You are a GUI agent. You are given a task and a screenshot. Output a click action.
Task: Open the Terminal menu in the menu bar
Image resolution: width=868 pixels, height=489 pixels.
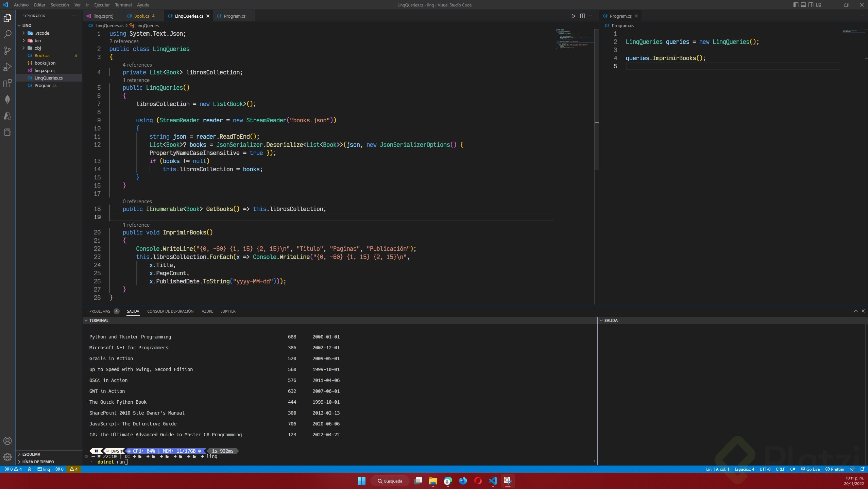[123, 5]
